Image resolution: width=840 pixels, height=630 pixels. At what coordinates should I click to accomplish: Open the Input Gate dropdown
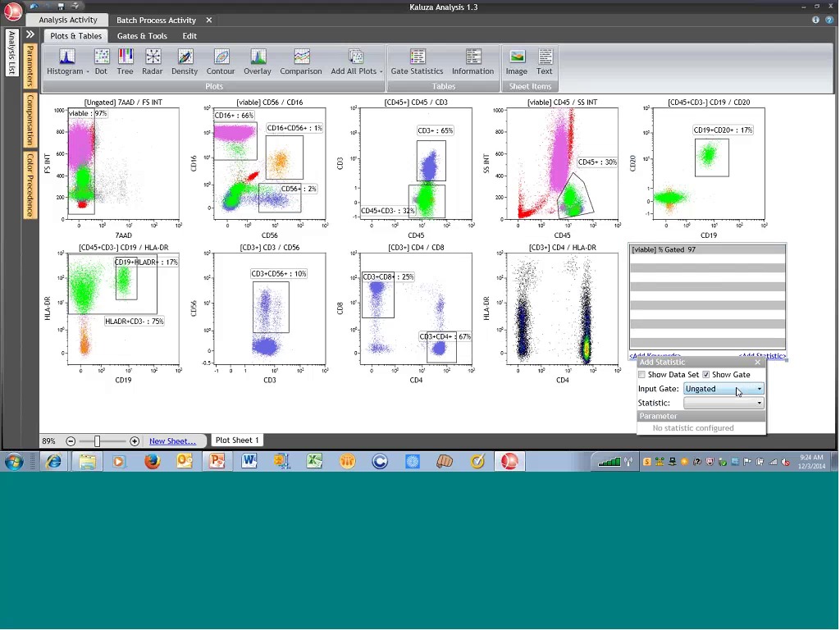[724, 389]
